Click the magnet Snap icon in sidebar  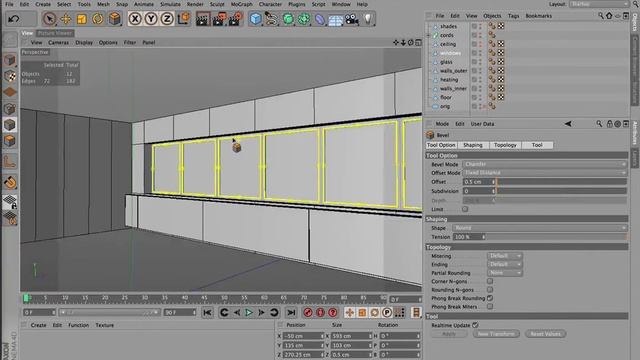10,182
